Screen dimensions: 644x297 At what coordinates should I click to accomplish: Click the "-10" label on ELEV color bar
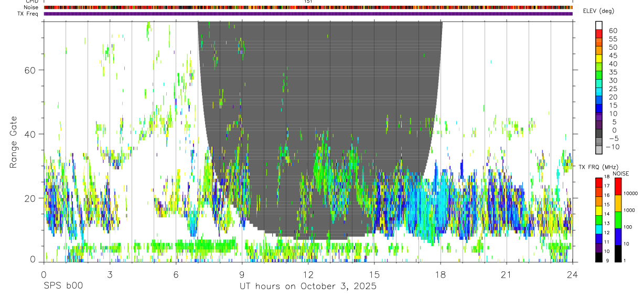pos(611,147)
